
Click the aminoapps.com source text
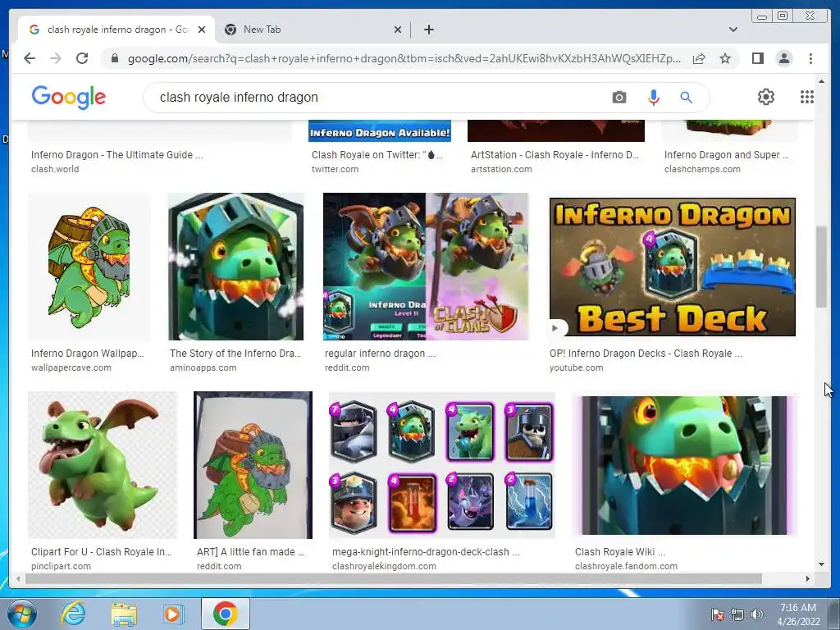[203, 367]
